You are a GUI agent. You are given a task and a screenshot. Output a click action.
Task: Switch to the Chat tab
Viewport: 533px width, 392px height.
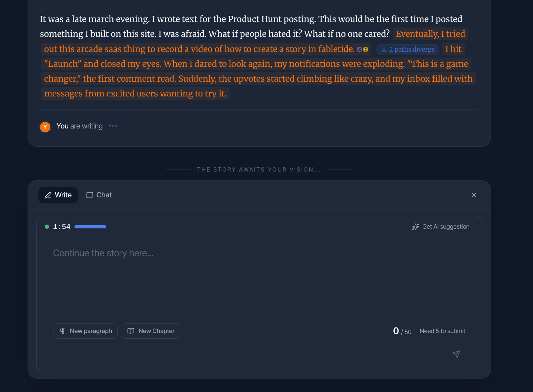(x=99, y=195)
